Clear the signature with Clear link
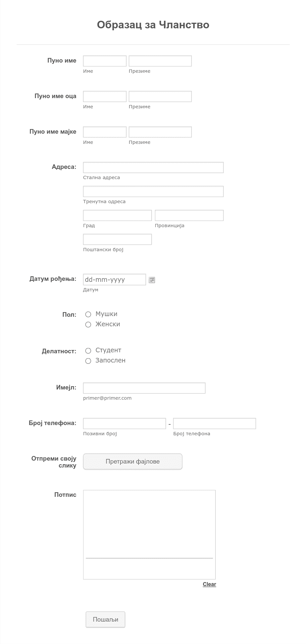Screen dimensions: 306x644 point(209,584)
